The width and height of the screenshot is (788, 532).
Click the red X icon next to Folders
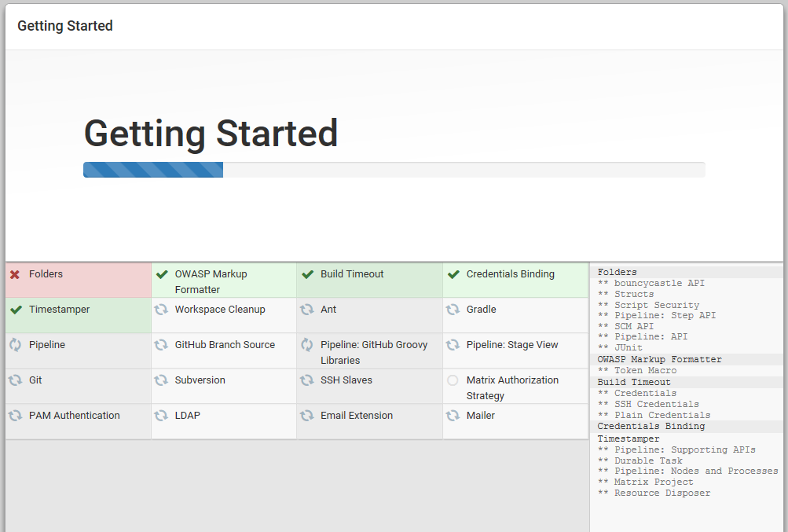coord(16,274)
